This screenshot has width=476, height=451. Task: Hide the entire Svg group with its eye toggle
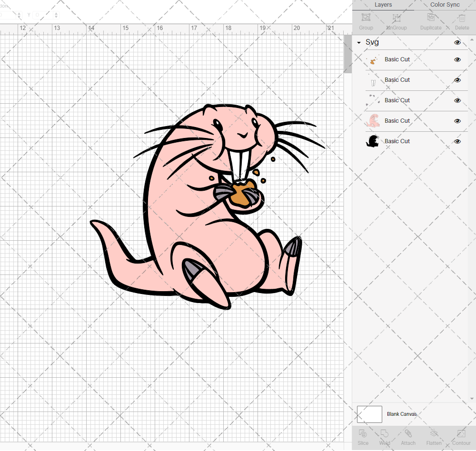[457, 42]
